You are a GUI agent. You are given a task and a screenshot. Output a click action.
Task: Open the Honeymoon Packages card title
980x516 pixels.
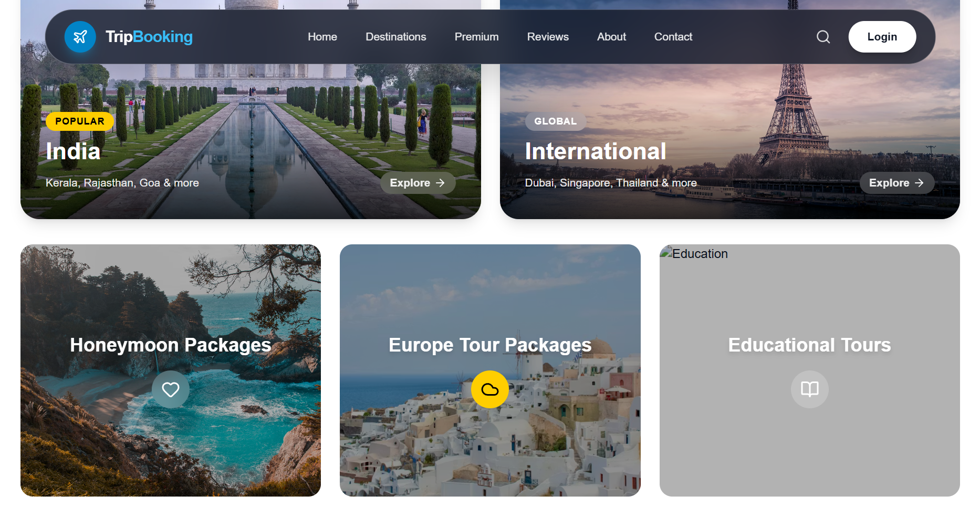point(171,345)
